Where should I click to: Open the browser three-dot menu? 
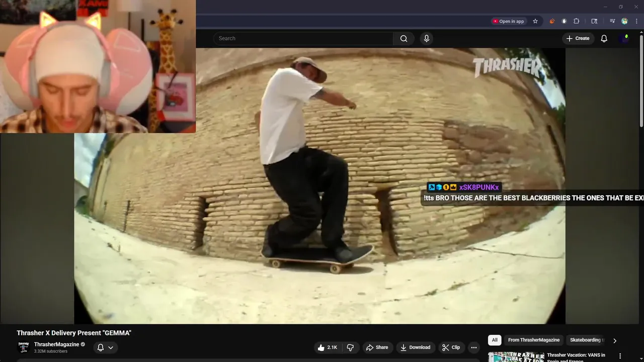click(x=636, y=21)
